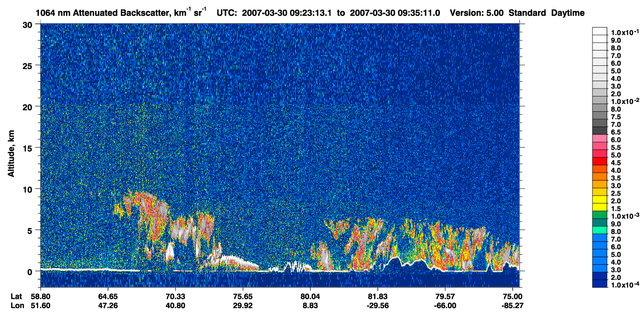Click latitude value '80.04'
The height and width of the screenshot is (330, 644).
click(310, 296)
